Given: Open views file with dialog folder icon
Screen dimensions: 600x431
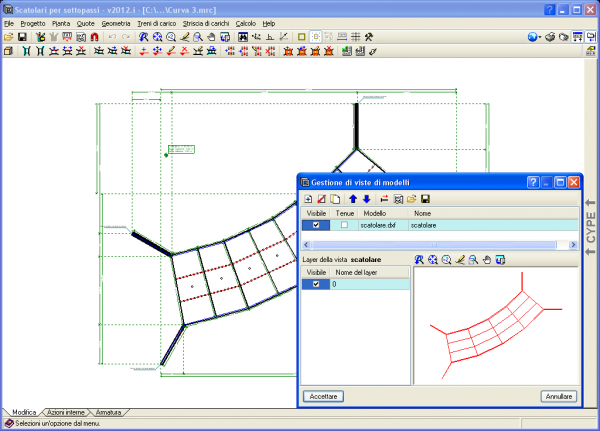Looking at the screenshot, I should pos(412,199).
